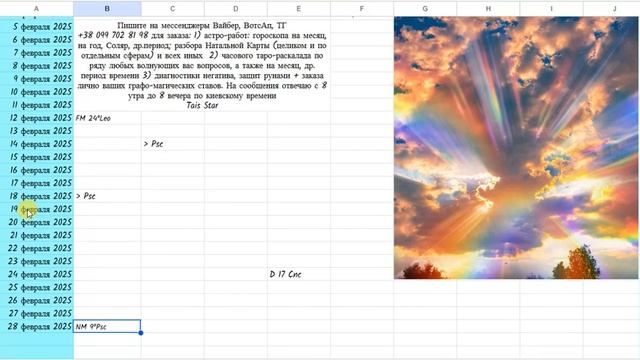This screenshot has width=640, height=360.
Task: Select cell '19 февраля 2025'
Action: tap(37, 209)
